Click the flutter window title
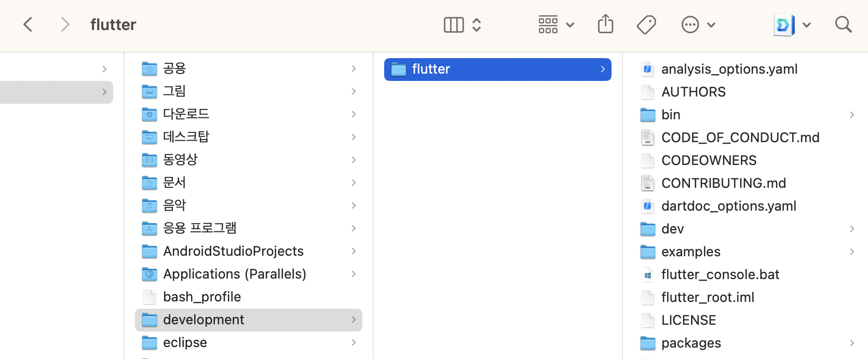 point(113,24)
